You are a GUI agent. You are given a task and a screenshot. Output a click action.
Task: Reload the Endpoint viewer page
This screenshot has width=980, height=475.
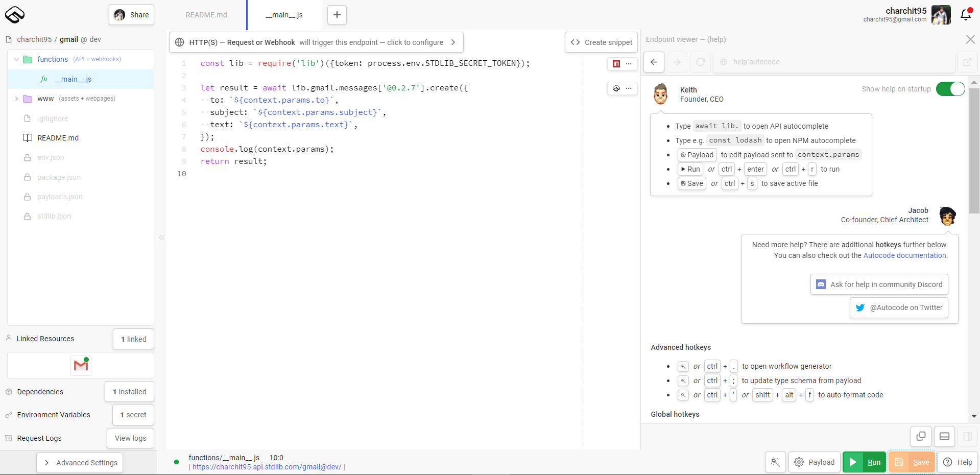(701, 62)
